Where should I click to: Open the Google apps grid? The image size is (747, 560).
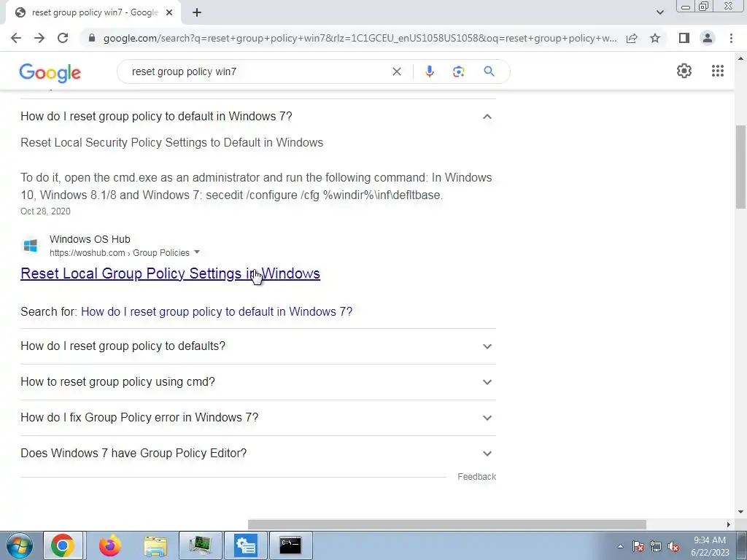718,71
